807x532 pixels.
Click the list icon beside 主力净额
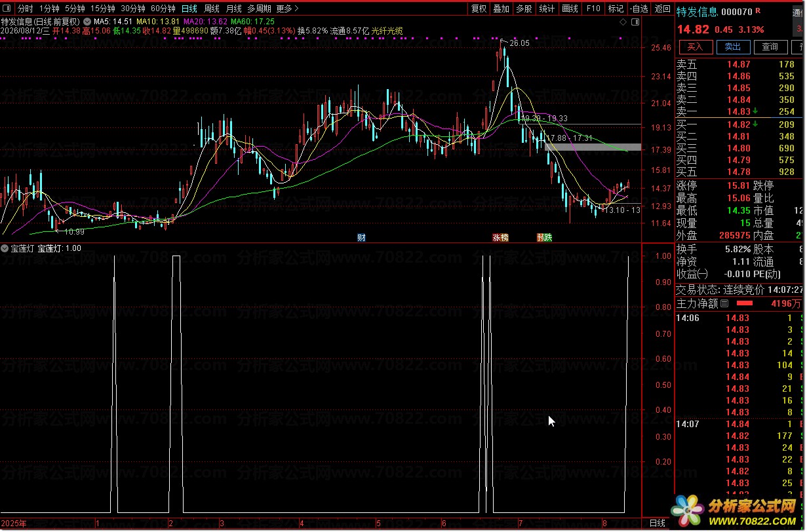tap(724, 303)
